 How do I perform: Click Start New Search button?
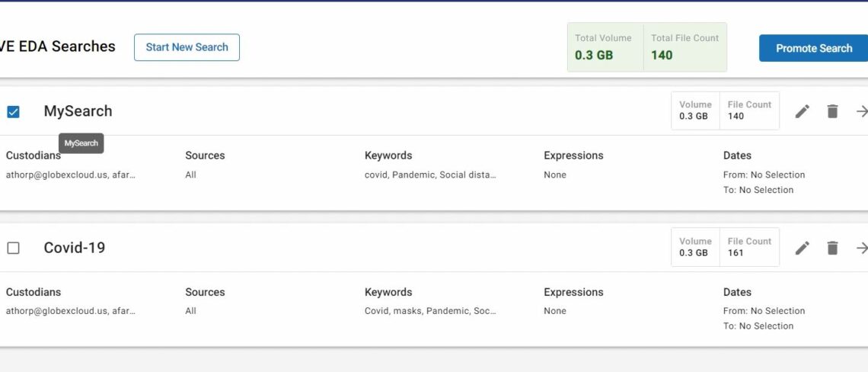187,47
